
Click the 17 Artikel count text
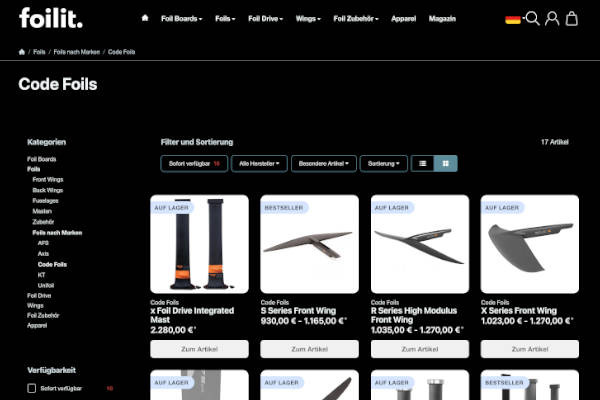click(x=555, y=142)
